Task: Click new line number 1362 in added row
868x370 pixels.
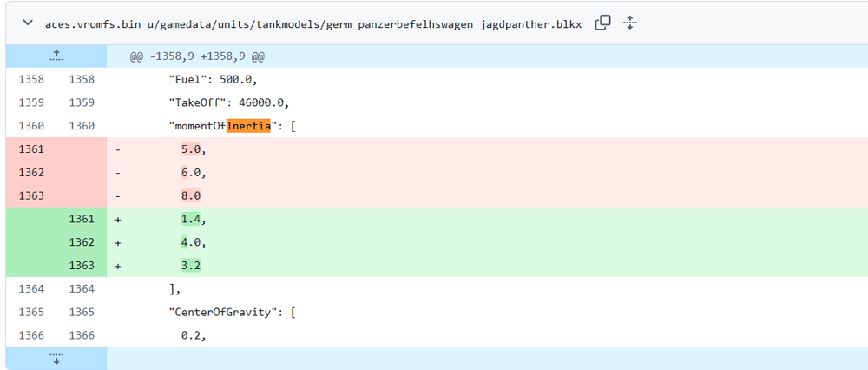Action: [x=82, y=242]
